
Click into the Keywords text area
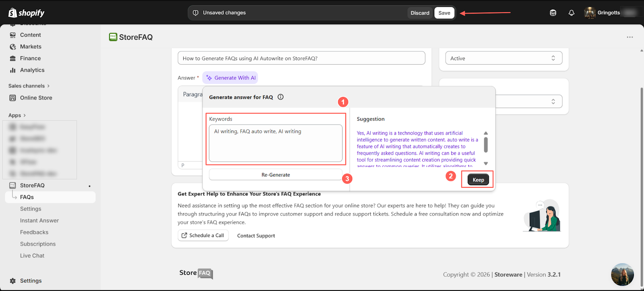point(276,143)
